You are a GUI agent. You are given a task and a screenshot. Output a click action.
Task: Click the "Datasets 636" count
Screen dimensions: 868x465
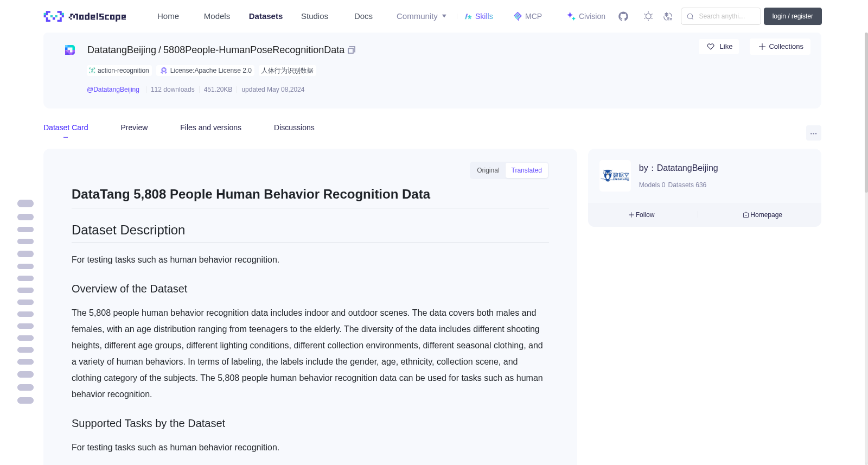pyautogui.click(x=687, y=185)
